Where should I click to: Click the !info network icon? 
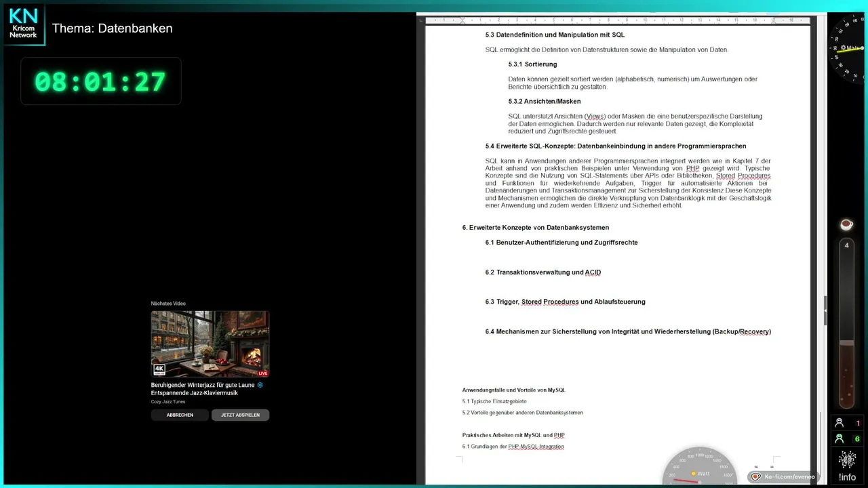point(847,461)
